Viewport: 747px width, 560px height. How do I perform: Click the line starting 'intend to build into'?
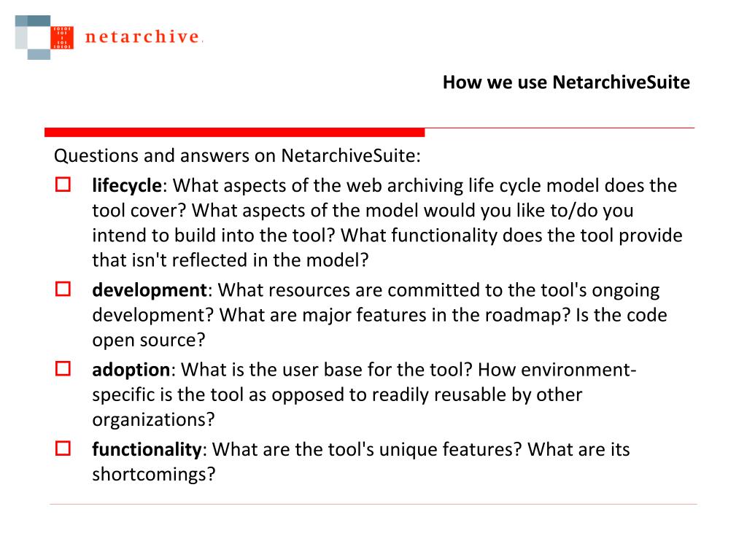pyautogui.click(x=387, y=236)
